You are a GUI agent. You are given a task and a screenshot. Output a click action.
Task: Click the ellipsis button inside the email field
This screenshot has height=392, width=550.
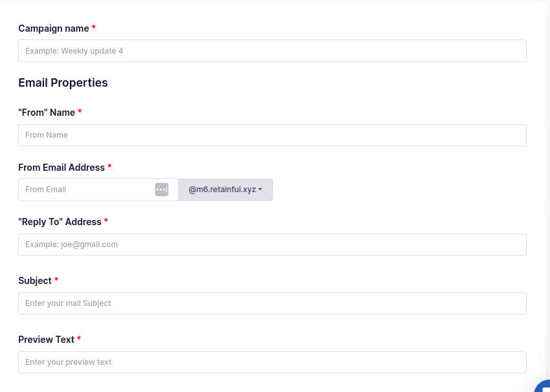161,189
